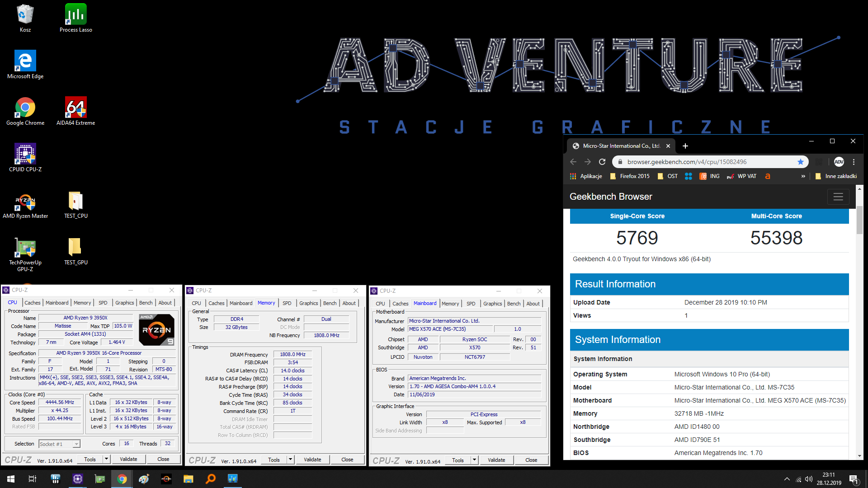Click the multi-core score 55398

(x=776, y=238)
